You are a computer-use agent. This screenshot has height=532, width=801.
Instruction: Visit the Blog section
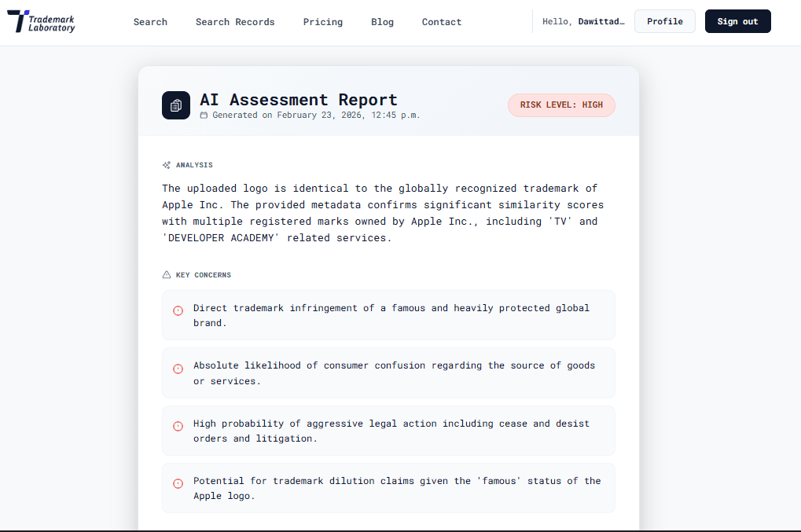click(382, 21)
